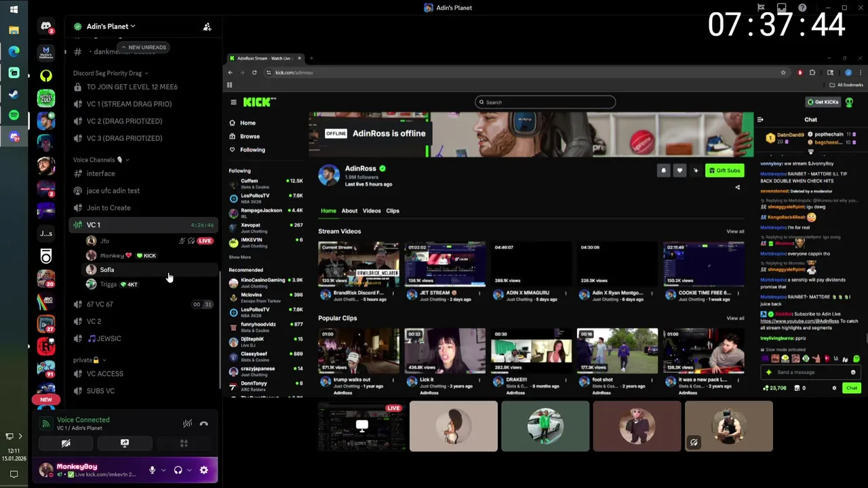Reload the Kick page in browser
This screenshot has width=868, height=488.
(x=254, y=73)
